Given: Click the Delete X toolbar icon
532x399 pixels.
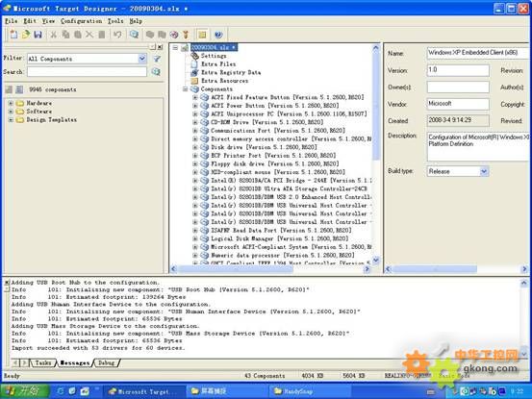Looking at the screenshot, I should [x=89, y=35].
